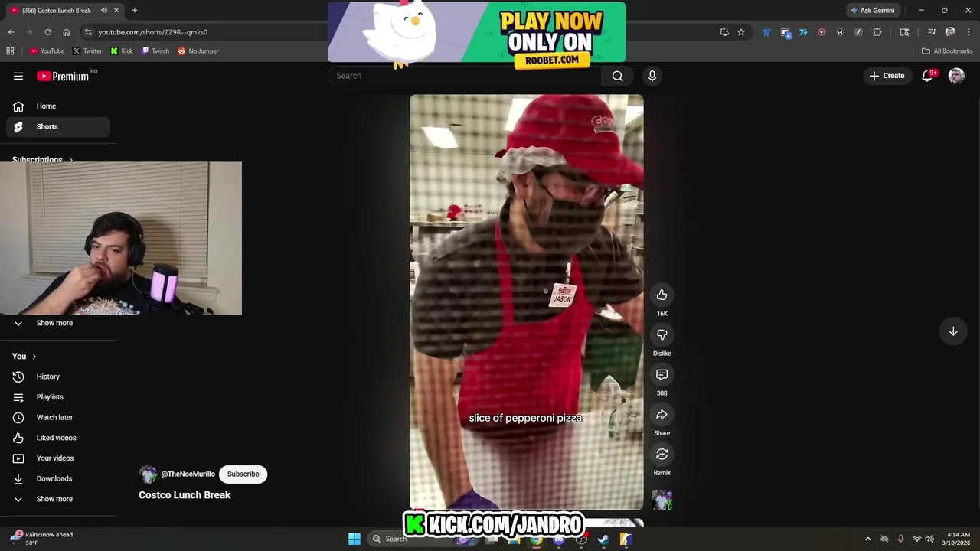Open the Twitter bookmark

[x=87, y=51]
